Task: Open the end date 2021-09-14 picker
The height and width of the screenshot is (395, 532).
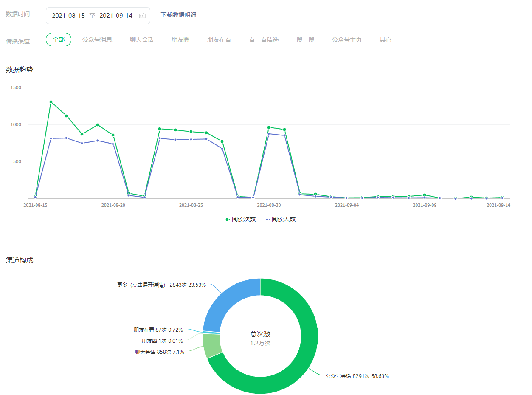Action: [x=116, y=16]
